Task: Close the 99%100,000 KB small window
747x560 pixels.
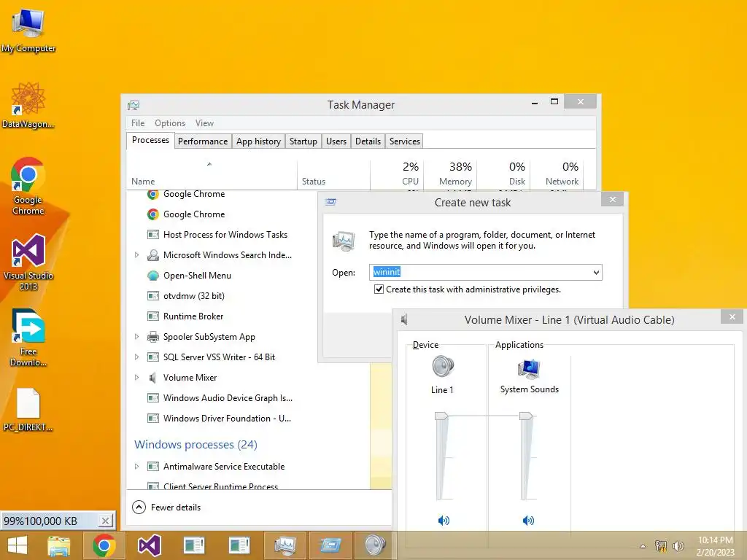Action: point(105,521)
